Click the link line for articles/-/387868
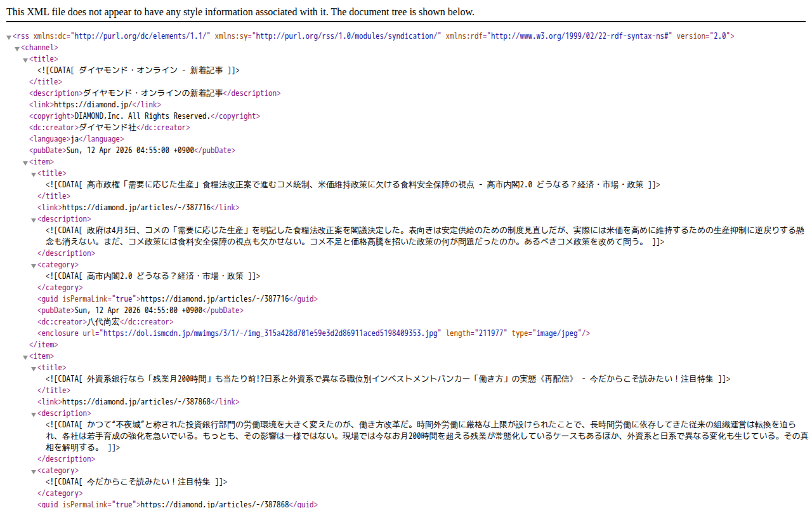The height and width of the screenshot is (508, 812). tap(138, 402)
